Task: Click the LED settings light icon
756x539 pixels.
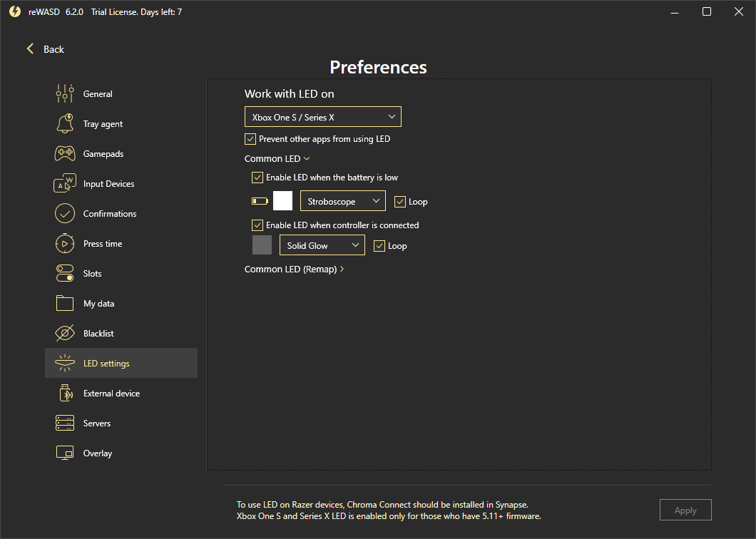Action: click(x=65, y=363)
